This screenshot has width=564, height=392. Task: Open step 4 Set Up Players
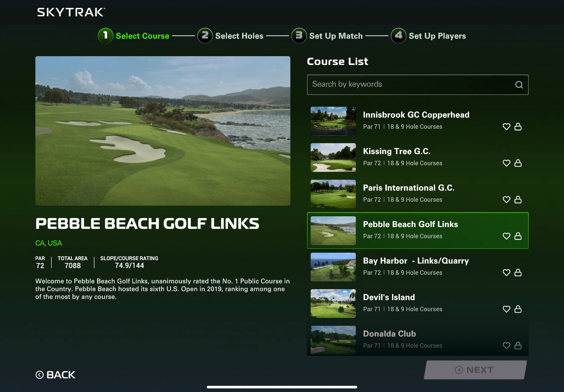[x=428, y=36]
